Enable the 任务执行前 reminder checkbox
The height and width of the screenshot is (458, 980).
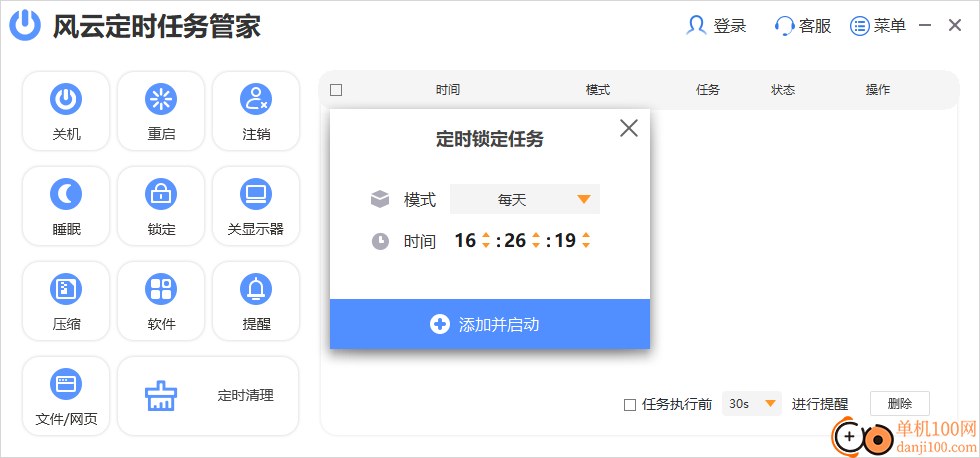point(630,405)
